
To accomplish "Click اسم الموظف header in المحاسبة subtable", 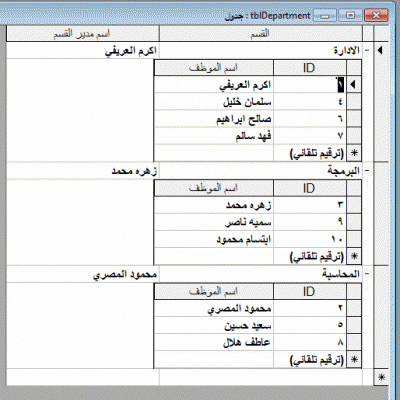I will click(x=214, y=292).
